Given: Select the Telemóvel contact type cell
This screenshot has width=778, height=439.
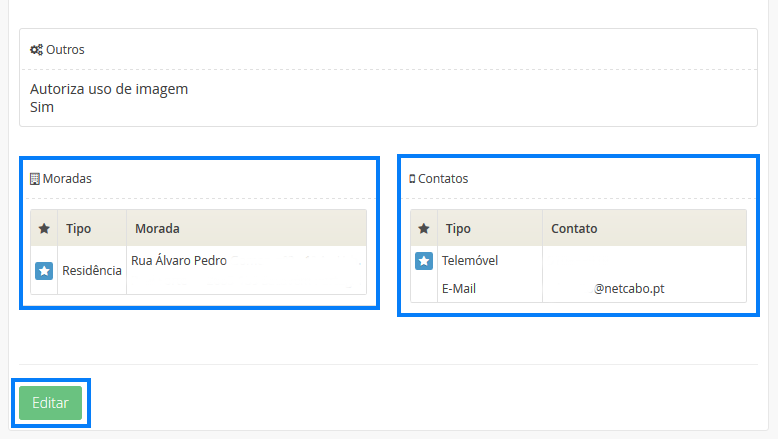Looking at the screenshot, I should [470, 261].
